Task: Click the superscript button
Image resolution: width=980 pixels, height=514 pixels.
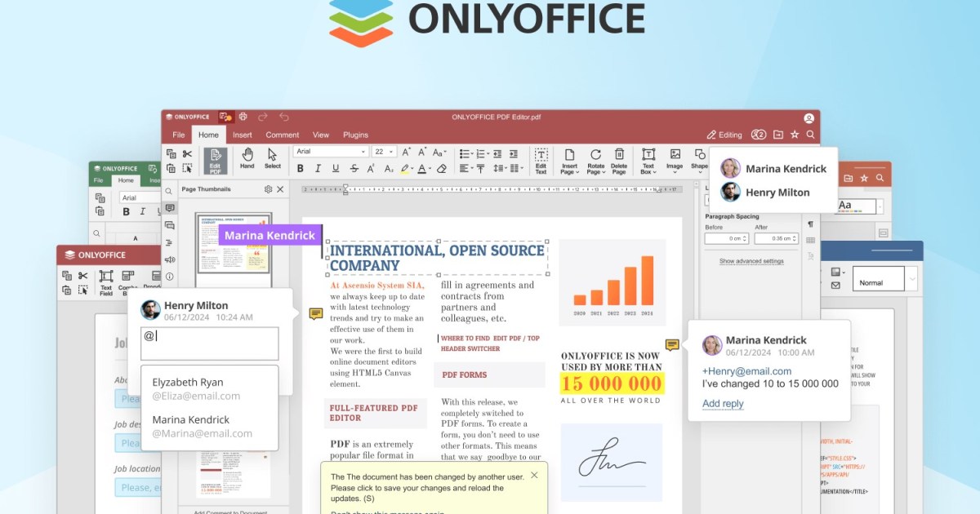Action: (371, 169)
